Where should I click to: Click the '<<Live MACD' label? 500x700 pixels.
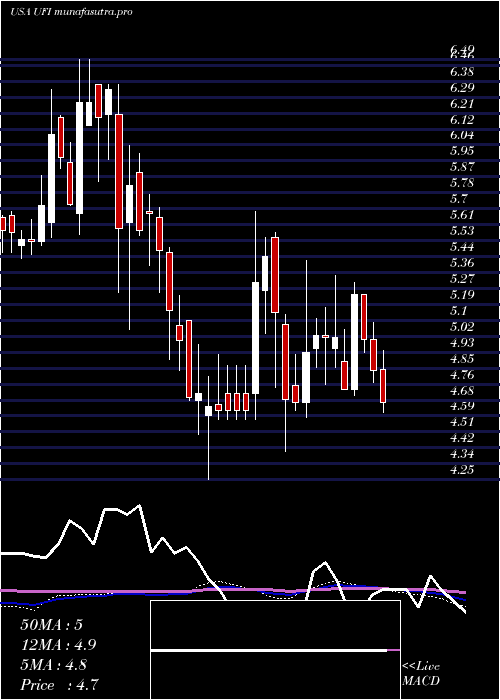(421, 674)
